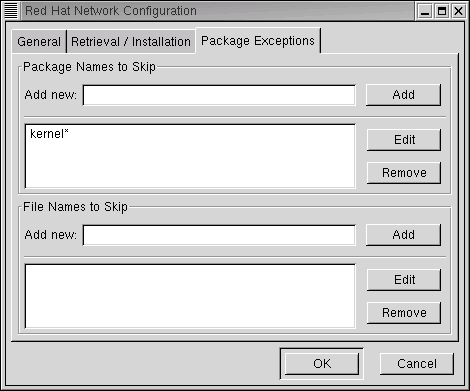
Task: Edit the selected package name entry
Action: point(404,140)
